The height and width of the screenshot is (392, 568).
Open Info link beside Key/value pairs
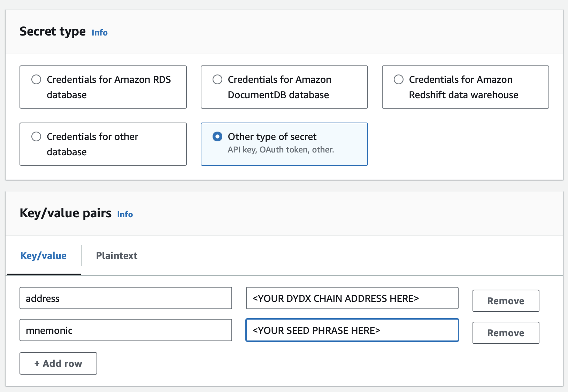tap(125, 214)
